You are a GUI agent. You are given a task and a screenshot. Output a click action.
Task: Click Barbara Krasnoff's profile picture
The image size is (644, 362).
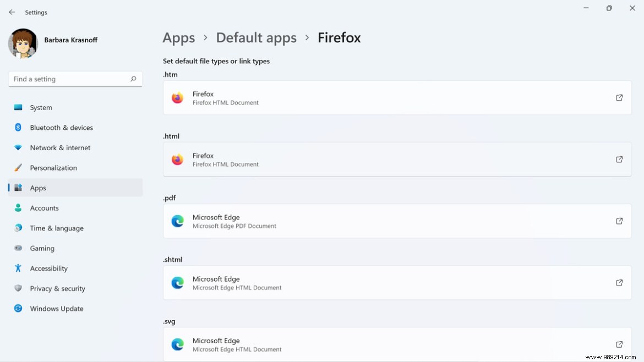click(22, 43)
